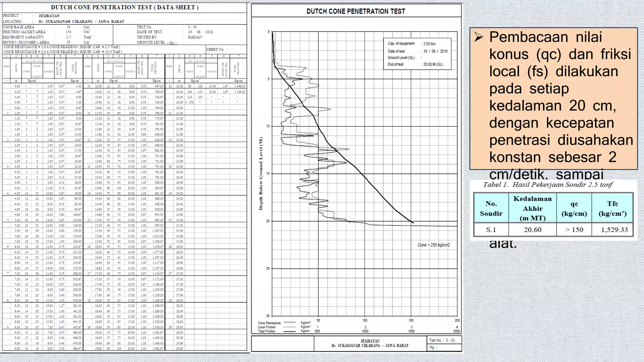644x362 pixels.
Task: Select the 'Cone > 250 kg/cm2' chart annotation
Action: click(433, 245)
